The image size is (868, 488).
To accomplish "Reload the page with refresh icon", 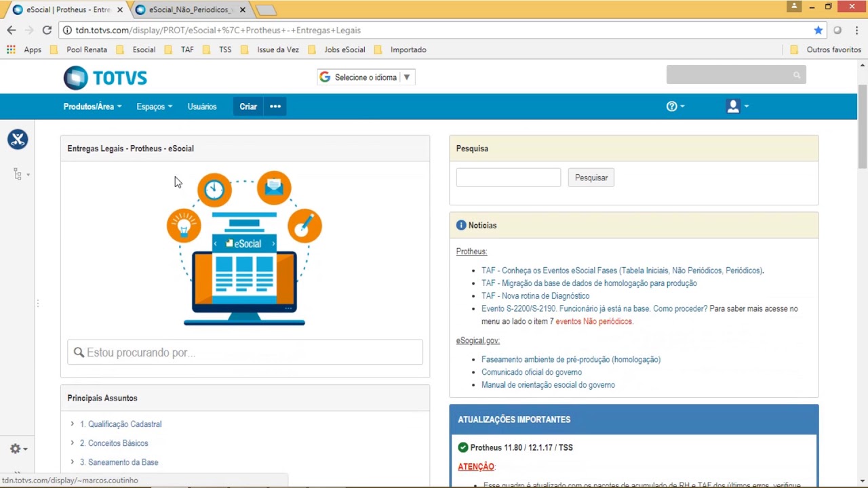I will (x=47, y=30).
